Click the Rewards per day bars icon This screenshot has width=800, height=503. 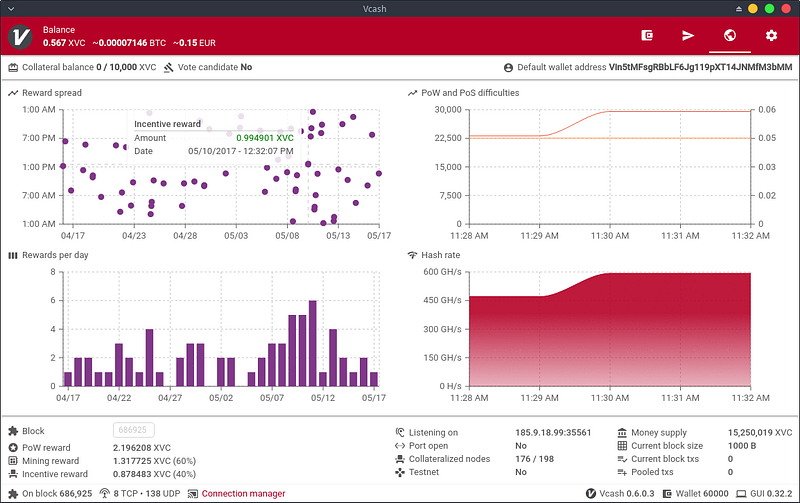pyautogui.click(x=13, y=255)
